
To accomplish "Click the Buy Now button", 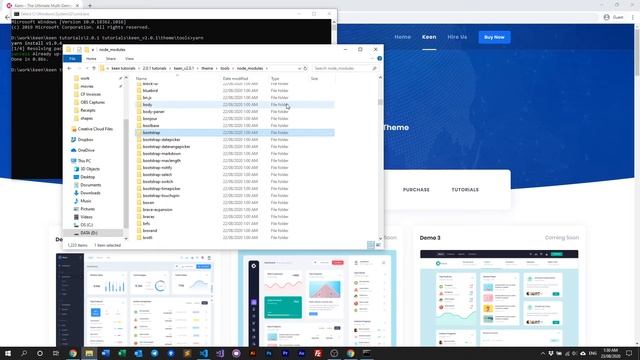I will (494, 37).
